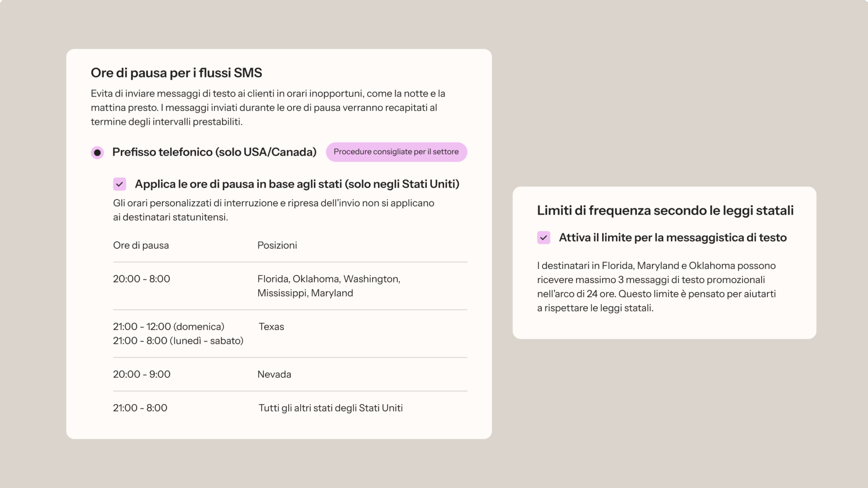Click Tutti gli altri stati degli Stati Uniti
Screen dimensions: 868x488
[331, 408]
